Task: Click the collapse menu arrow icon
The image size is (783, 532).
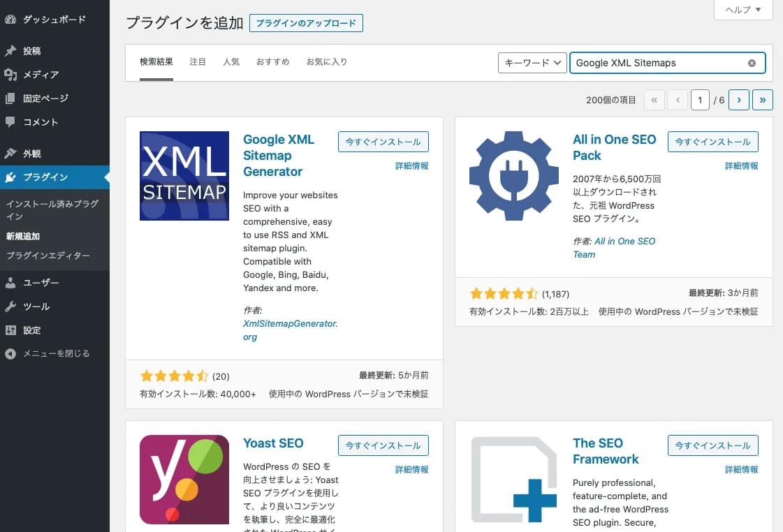Action: (x=10, y=354)
